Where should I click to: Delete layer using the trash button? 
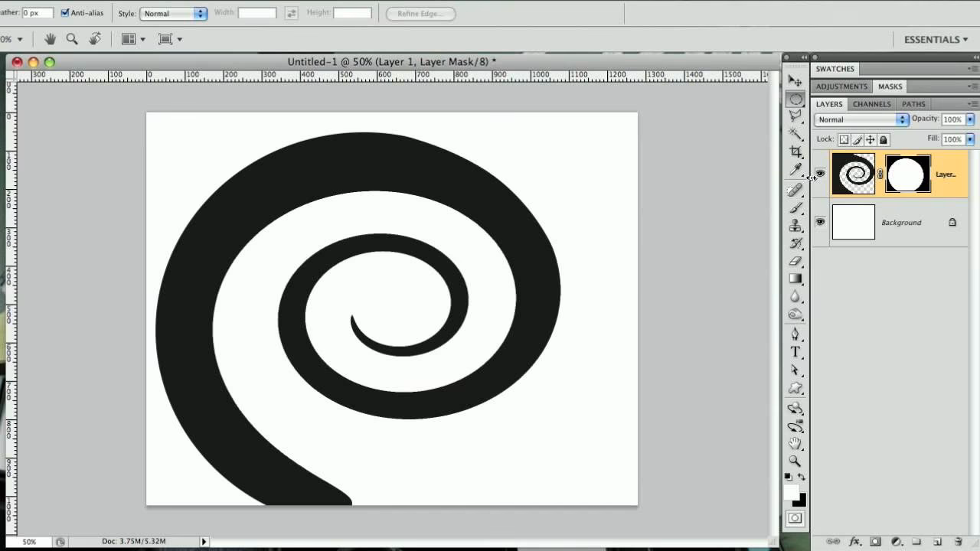[959, 542]
